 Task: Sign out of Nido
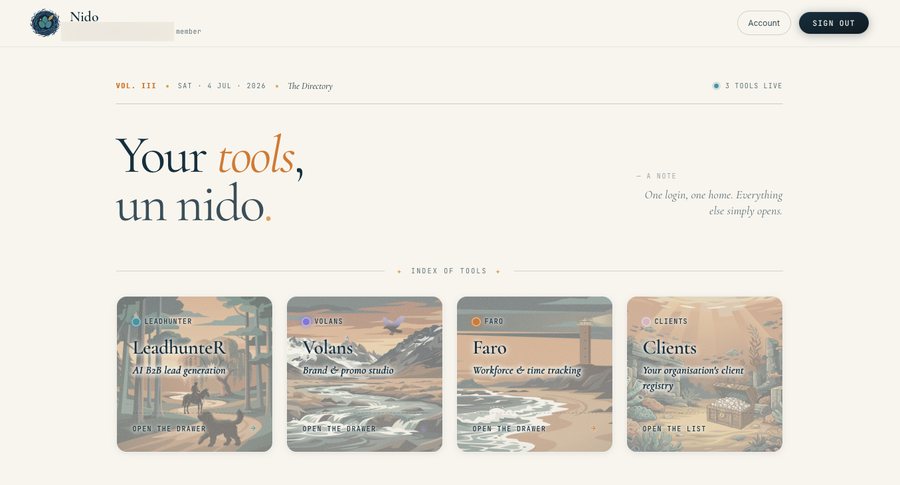[833, 23]
